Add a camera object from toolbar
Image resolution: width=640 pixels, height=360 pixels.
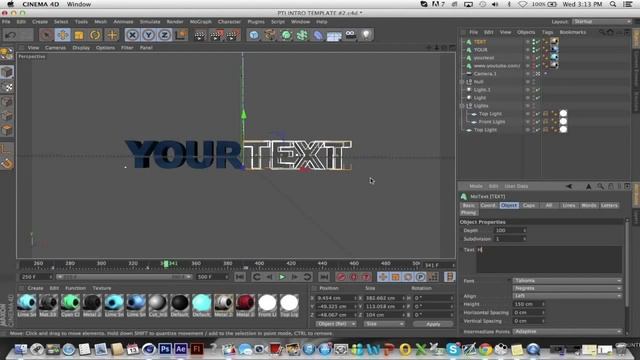350,36
